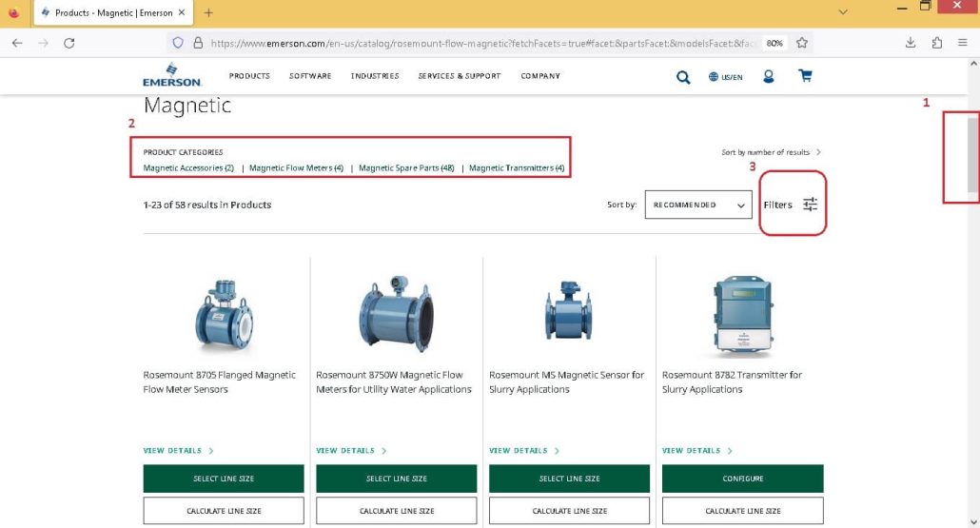
Task: Open the browser extensions icon
Action: click(936, 43)
